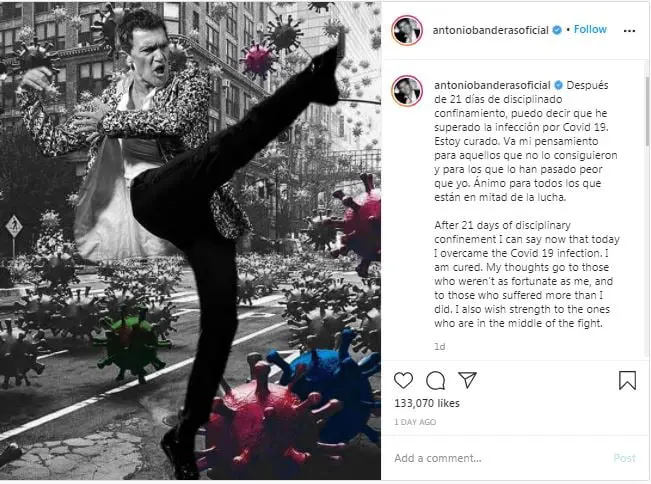
Task: Open antoniobanderasoficial username in caption
Action: point(492,85)
